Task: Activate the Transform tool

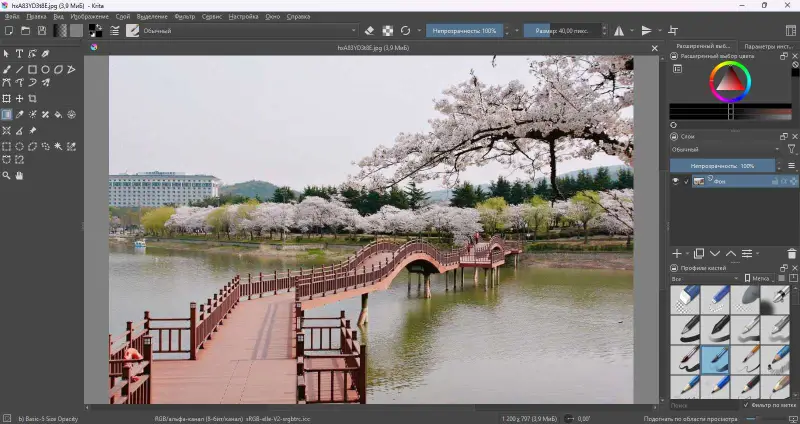Action: pos(7,98)
